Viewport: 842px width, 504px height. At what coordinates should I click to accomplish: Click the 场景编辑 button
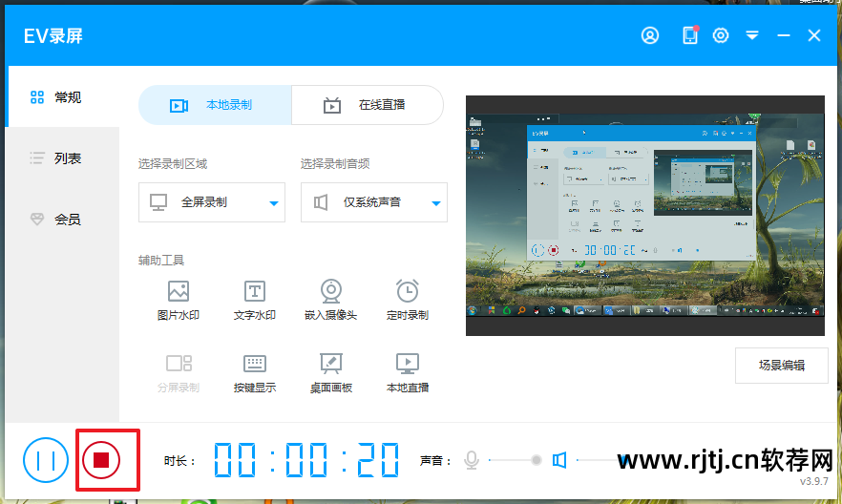[x=781, y=366]
